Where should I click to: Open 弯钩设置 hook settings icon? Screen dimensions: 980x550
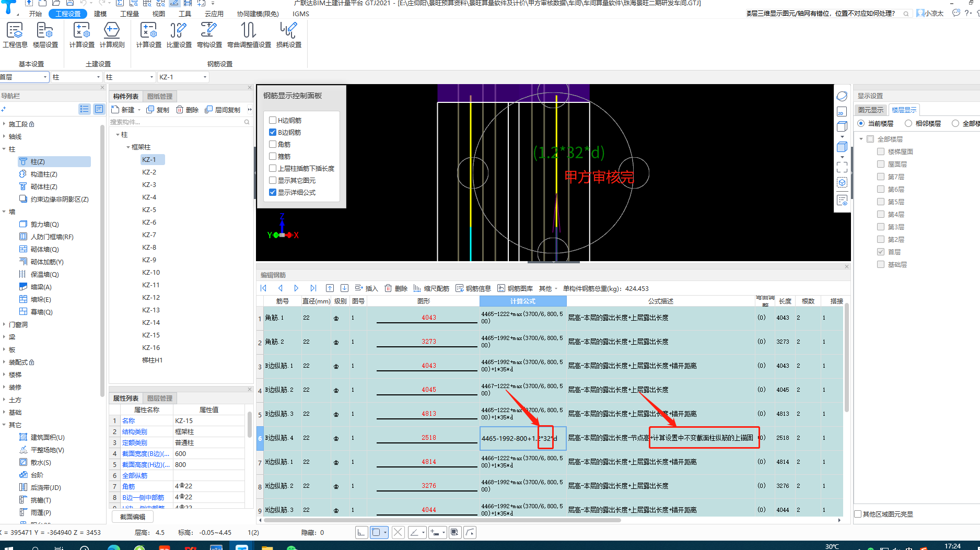[x=209, y=35]
